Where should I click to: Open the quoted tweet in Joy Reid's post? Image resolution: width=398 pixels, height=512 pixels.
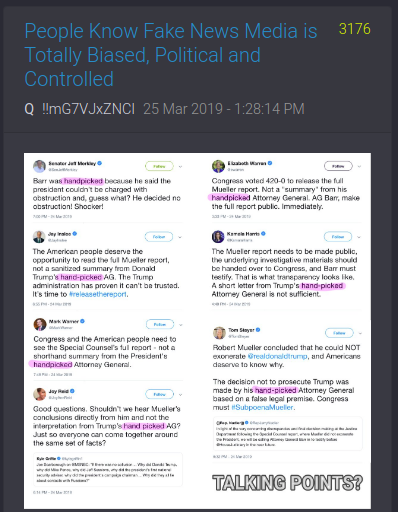108,469
